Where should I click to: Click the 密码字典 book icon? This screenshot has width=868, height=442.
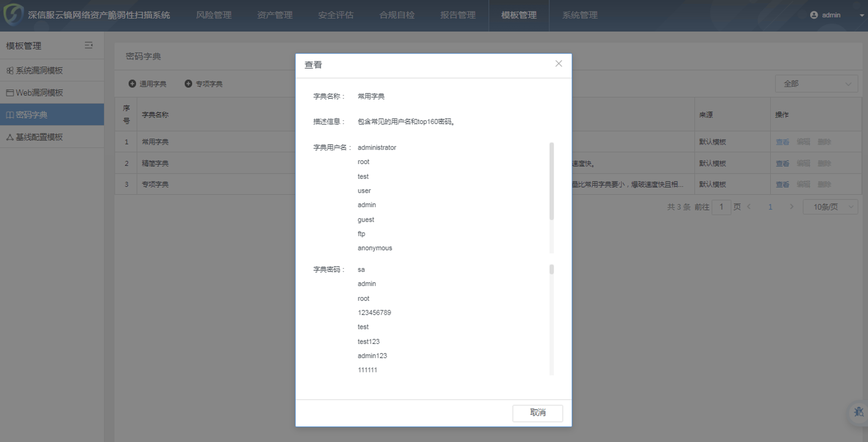point(10,115)
